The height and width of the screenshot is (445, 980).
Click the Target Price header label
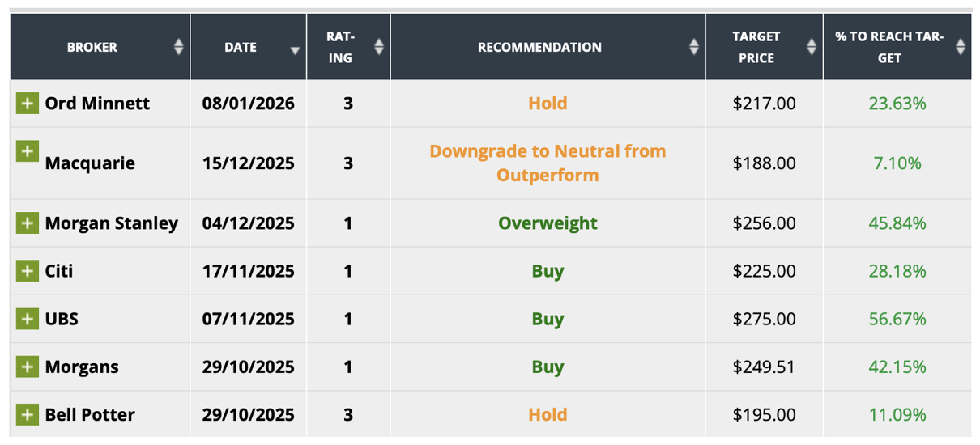click(x=756, y=47)
